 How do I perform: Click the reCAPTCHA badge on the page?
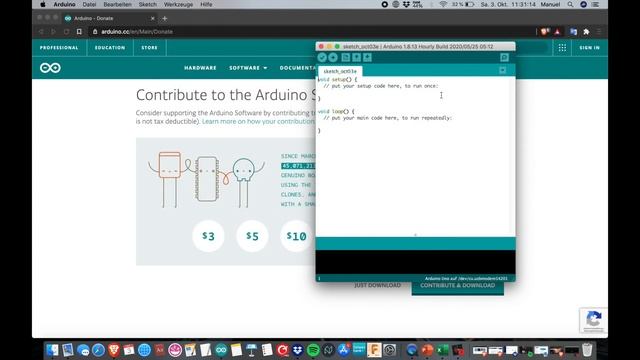point(593,320)
